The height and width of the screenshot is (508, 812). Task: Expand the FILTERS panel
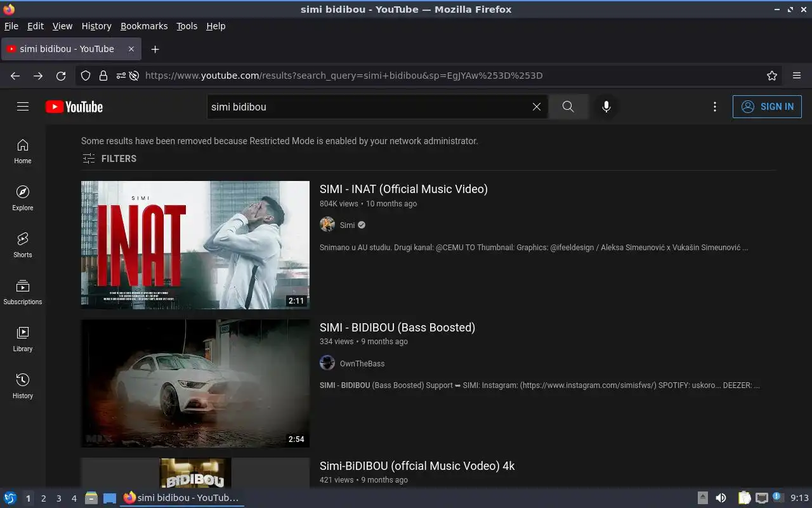click(109, 159)
